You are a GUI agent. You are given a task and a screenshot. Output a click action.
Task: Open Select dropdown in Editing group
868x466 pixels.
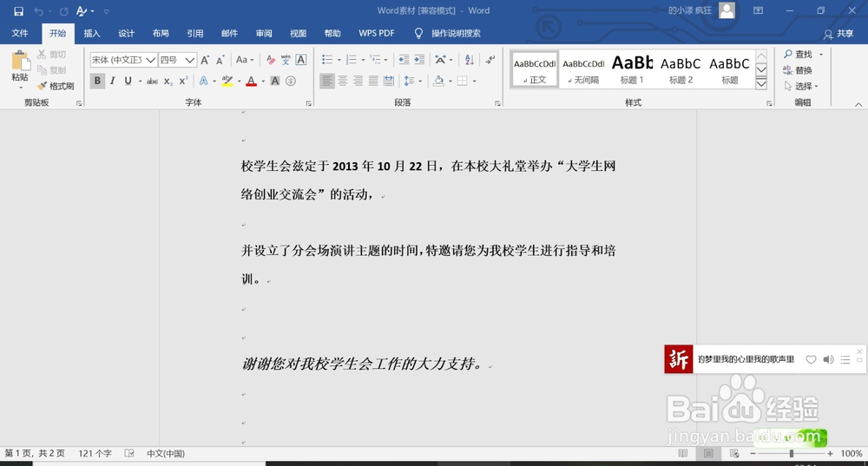pos(801,86)
